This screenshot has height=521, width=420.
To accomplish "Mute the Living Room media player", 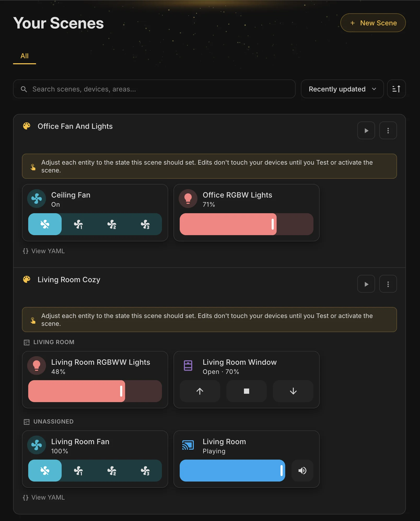I will coord(302,471).
